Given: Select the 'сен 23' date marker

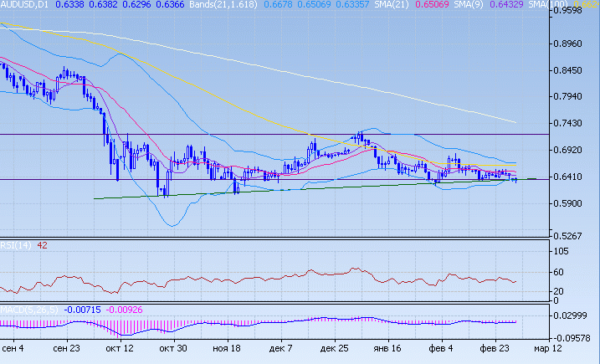Looking at the screenshot, I should pos(66,347).
